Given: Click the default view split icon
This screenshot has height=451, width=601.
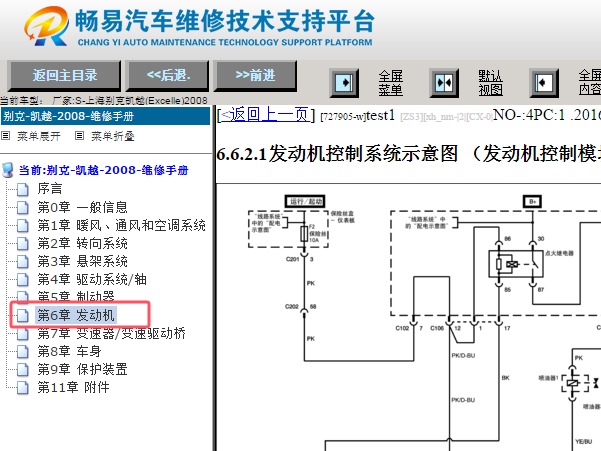Looking at the screenshot, I should click(444, 83).
